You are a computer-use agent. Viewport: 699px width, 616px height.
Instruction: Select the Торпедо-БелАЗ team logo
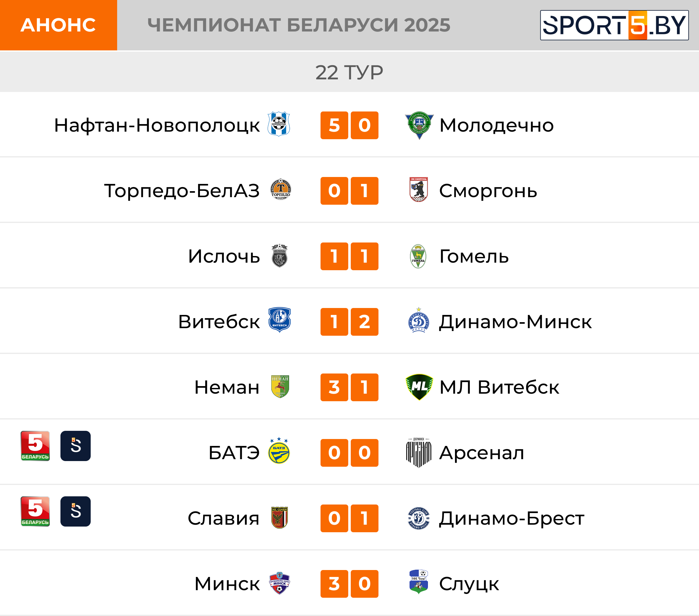point(281,189)
